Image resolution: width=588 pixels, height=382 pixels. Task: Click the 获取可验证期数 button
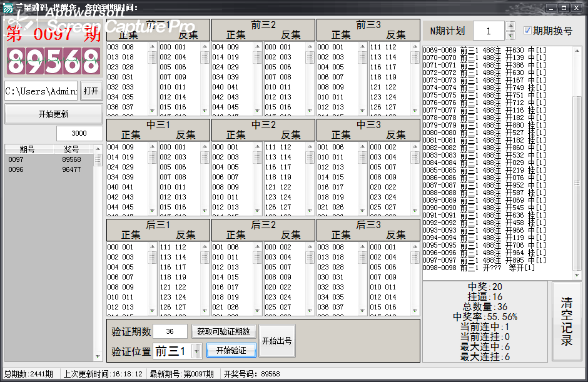pos(223,331)
